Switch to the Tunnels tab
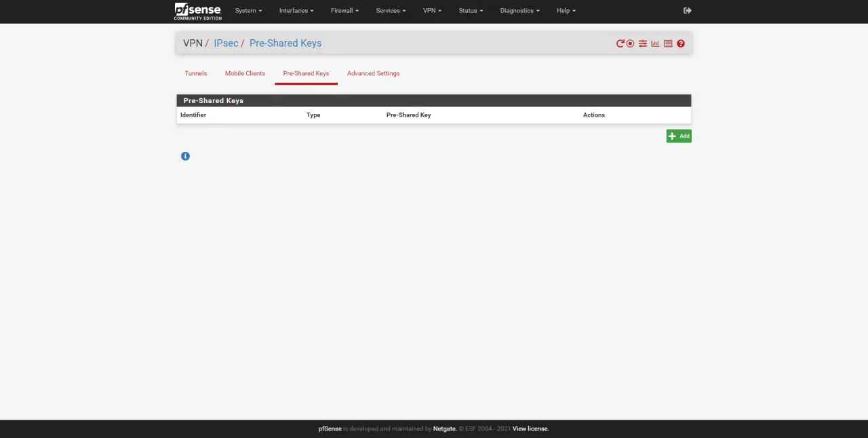Viewport: 868px width, 438px height. pos(196,73)
